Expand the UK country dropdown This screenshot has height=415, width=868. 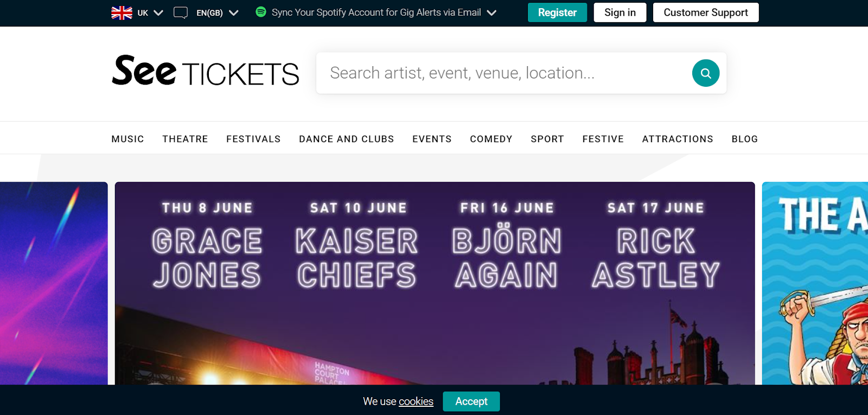point(158,12)
